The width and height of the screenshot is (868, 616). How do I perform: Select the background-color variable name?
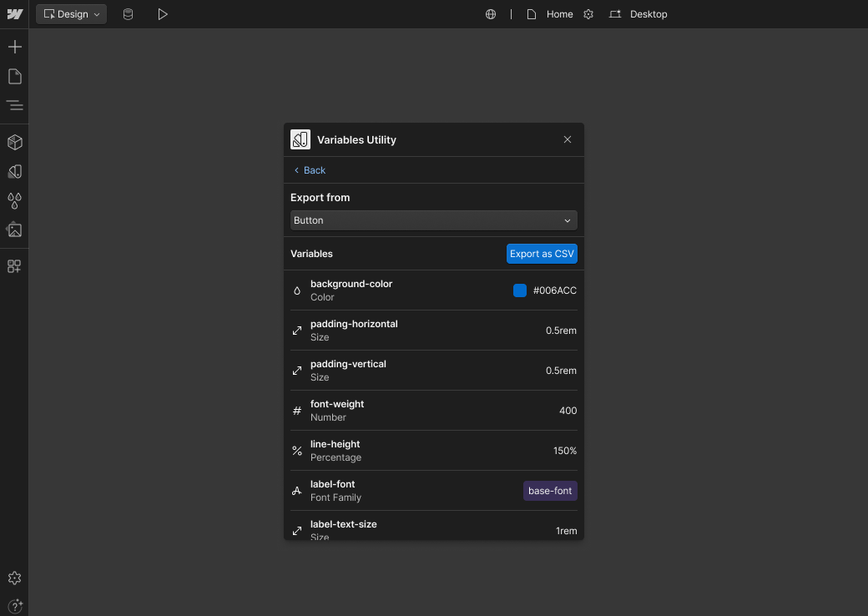[351, 284]
